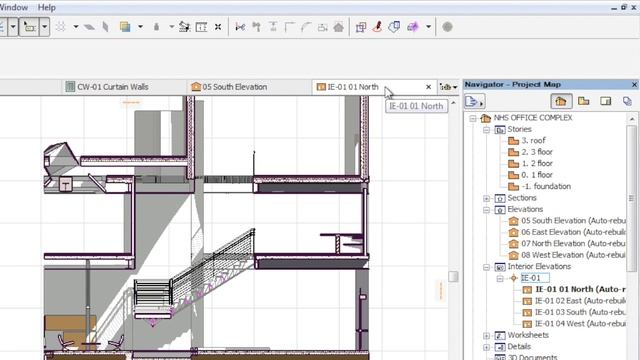Screen dimensions: 640x360
Task: Open the tab overview dropdown button
Action: coord(448,87)
